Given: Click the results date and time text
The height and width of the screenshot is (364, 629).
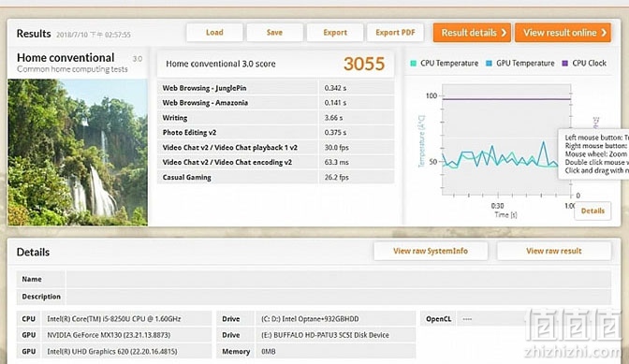Looking at the screenshot, I should pos(93,35).
